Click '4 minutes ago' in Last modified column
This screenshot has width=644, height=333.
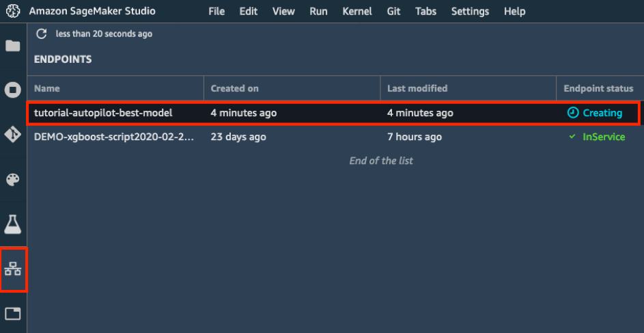click(420, 113)
